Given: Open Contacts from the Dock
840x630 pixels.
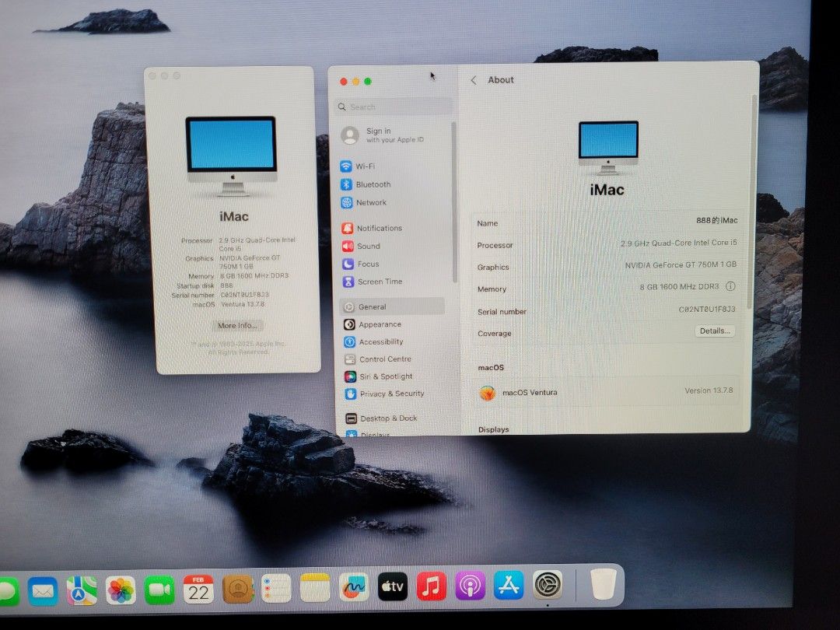Looking at the screenshot, I should pos(237,589).
